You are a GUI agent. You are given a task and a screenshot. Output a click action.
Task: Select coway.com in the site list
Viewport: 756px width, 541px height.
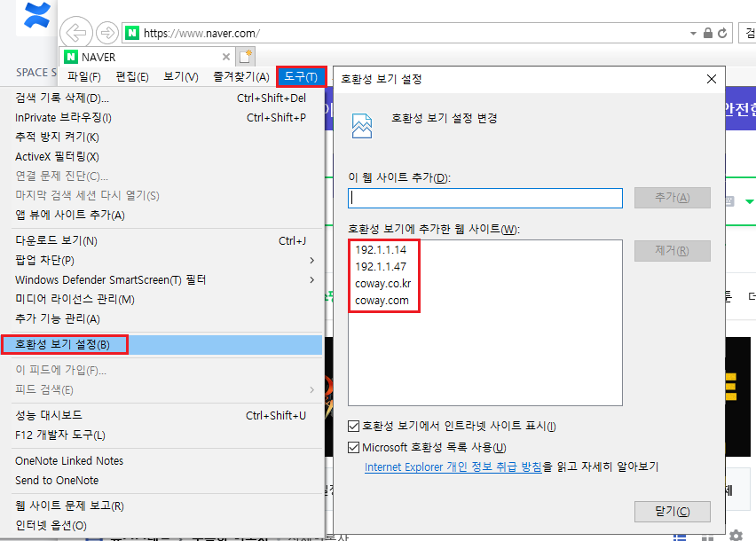[382, 300]
